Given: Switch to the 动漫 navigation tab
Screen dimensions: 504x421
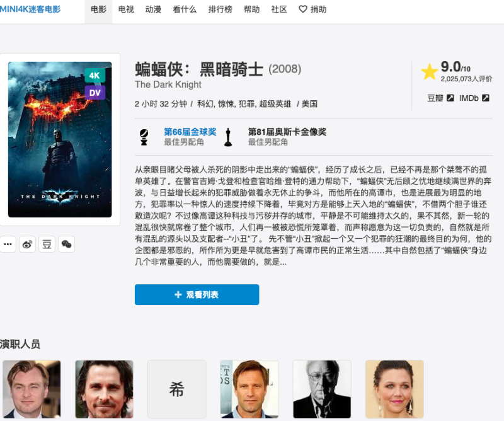Looking at the screenshot, I should (153, 9).
